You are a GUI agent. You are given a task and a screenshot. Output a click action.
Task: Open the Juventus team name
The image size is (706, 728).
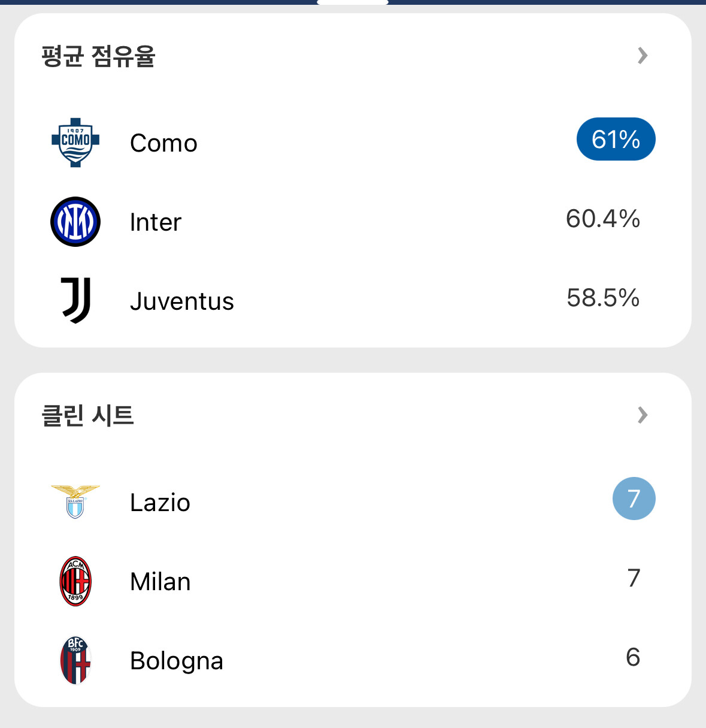pos(182,301)
